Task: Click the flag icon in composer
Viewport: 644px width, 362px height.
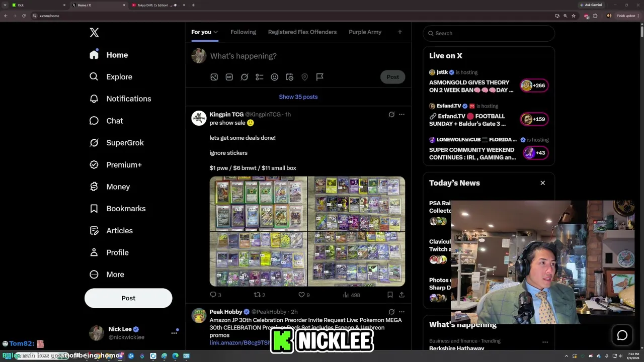Action: pos(320,77)
